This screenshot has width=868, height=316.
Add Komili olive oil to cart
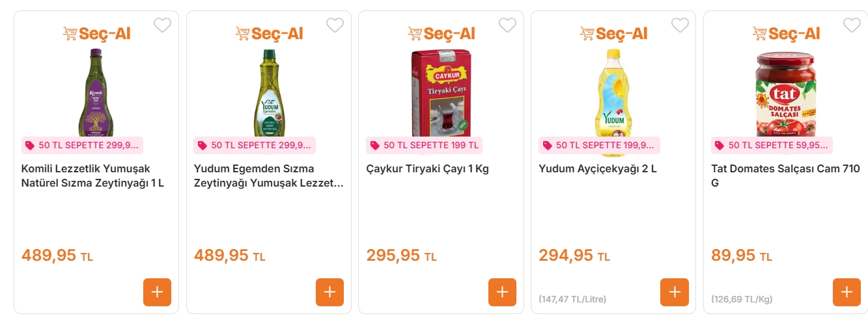(x=157, y=292)
